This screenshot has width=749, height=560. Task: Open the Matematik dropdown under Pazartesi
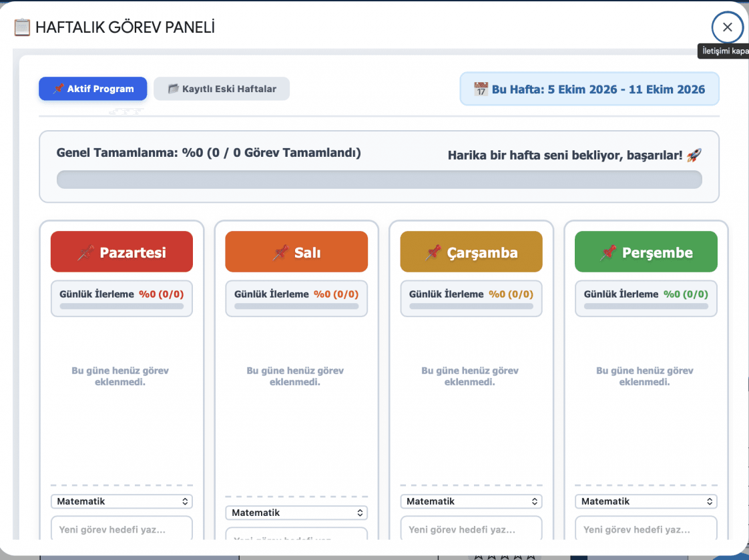point(121,501)
